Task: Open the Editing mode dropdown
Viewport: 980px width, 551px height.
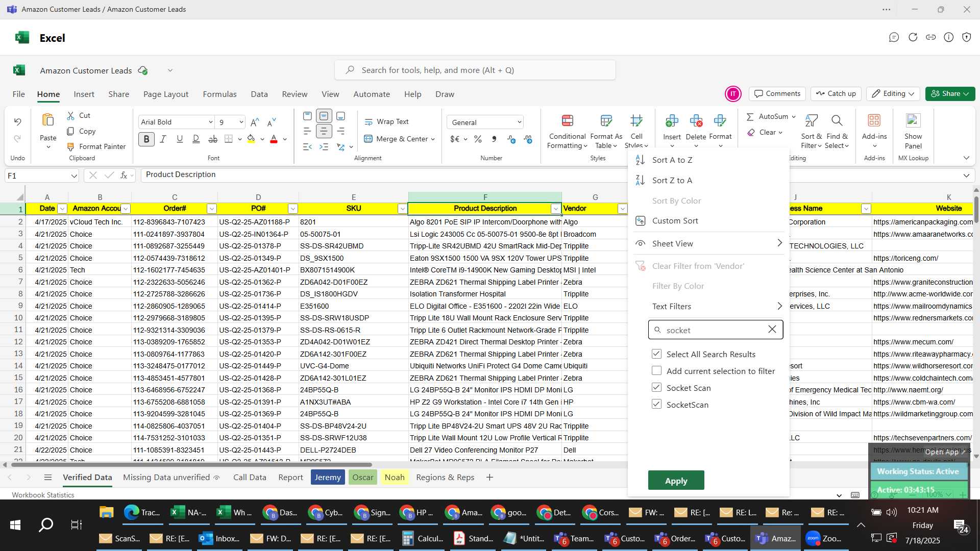Action: (893, 93)
